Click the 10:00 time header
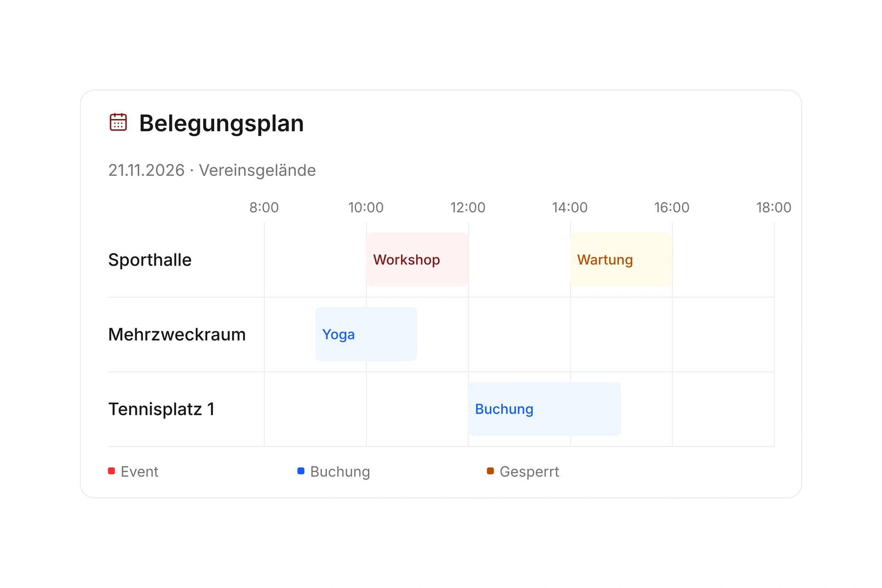 coord(366,208)
